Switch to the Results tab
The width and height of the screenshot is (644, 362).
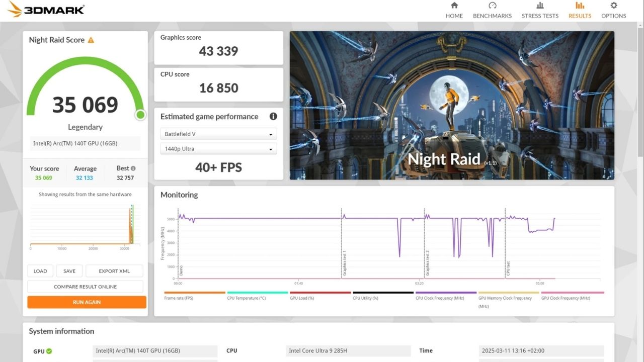pos(580,10)
